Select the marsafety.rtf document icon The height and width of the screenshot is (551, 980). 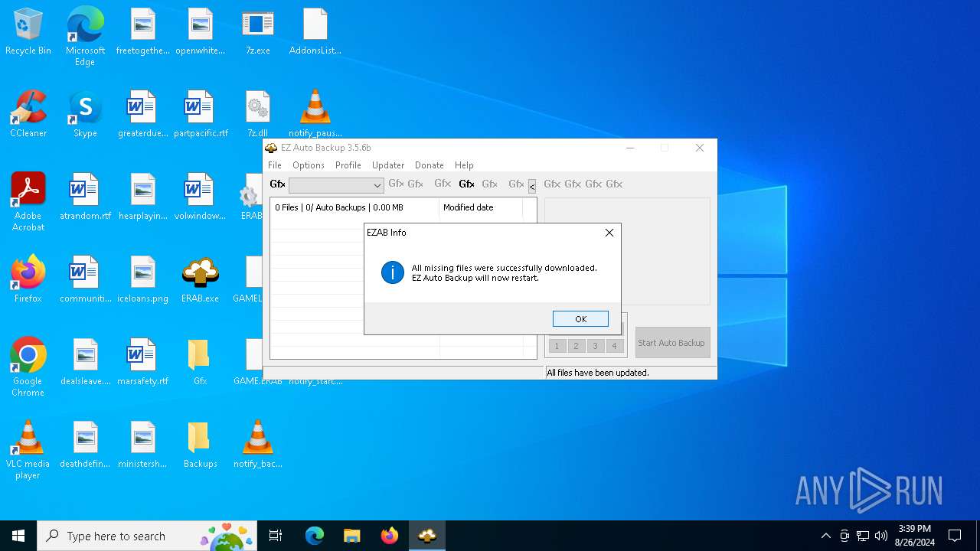click(143, 362)
